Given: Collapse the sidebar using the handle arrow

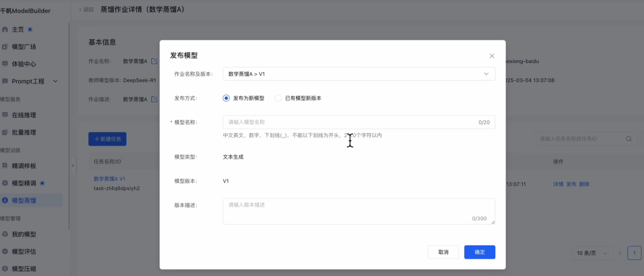Looking at the screenshot, I should click(73, 165).
